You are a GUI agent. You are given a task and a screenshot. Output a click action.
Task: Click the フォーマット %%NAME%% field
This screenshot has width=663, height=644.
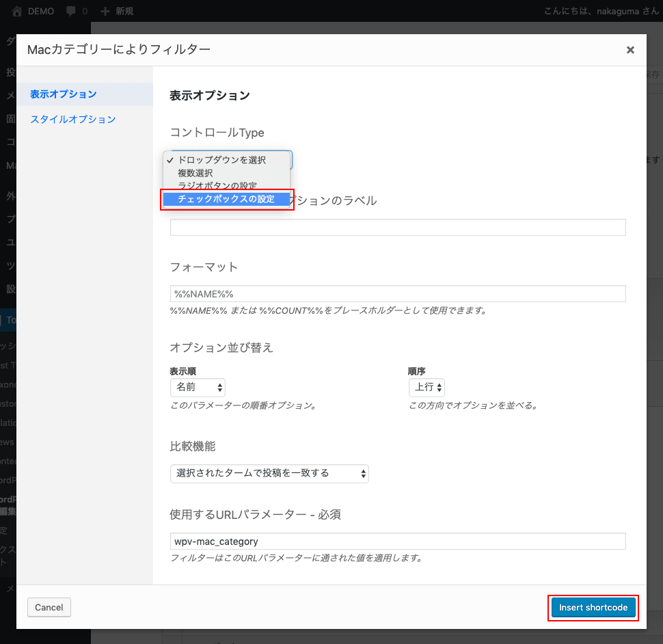[398, 294]
